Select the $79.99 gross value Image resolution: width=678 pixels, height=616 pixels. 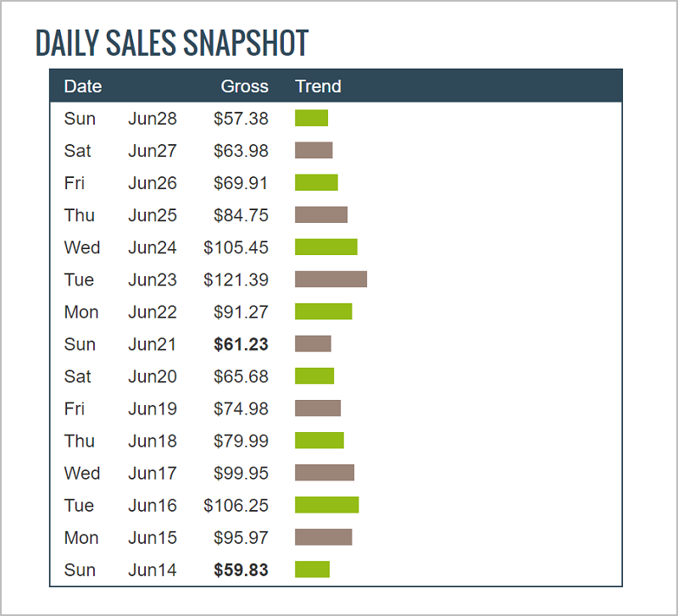[241, 441]
